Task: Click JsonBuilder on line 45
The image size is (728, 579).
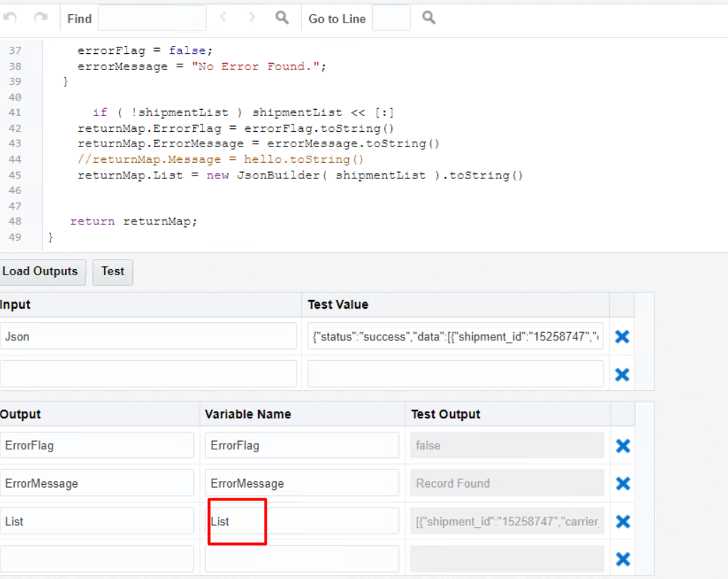Action: (x=279, y=176)
